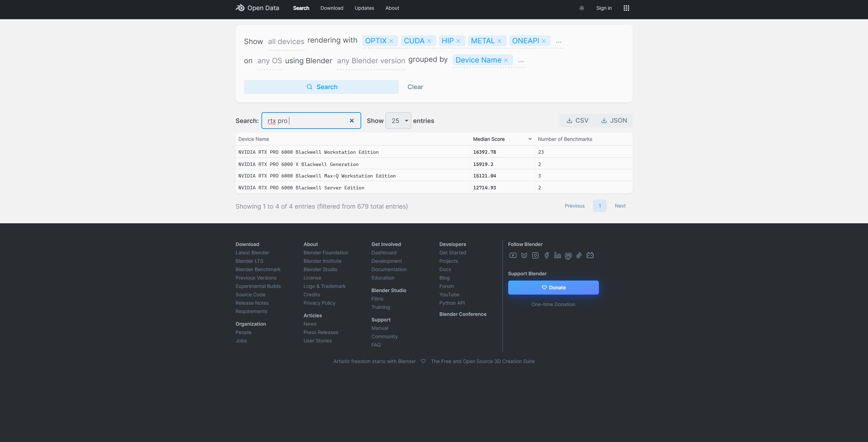
Task: Open Blender Bluesky icon
Action: pos(524,255)
